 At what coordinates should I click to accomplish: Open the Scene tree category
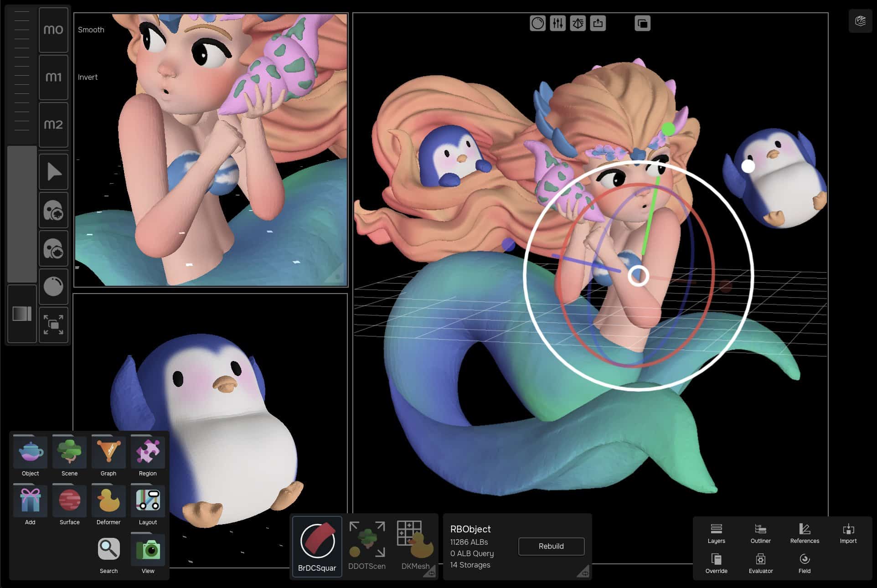pyautogui.click(x=70, y=456)
